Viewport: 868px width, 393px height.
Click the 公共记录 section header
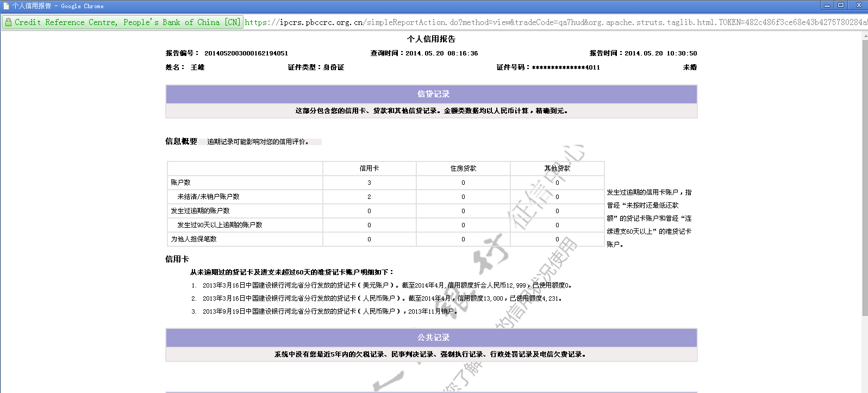(433, 338)
